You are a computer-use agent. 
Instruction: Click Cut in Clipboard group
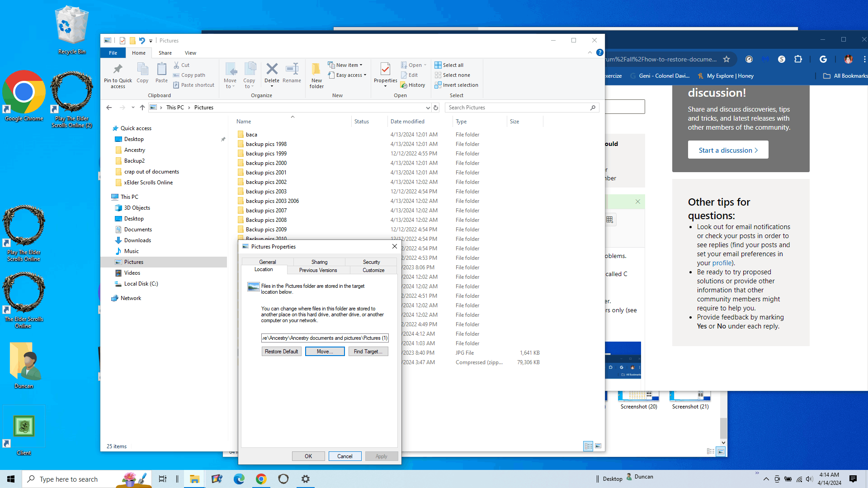tap(182, 65)
